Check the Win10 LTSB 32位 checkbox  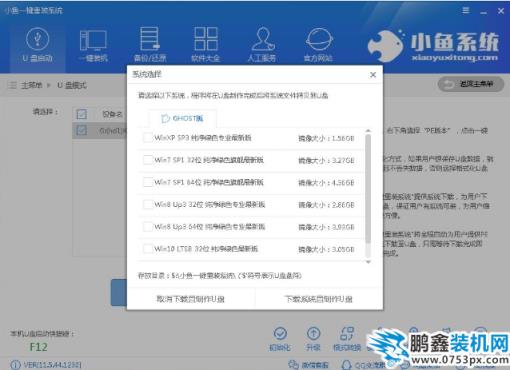click(x=148, y=248)
